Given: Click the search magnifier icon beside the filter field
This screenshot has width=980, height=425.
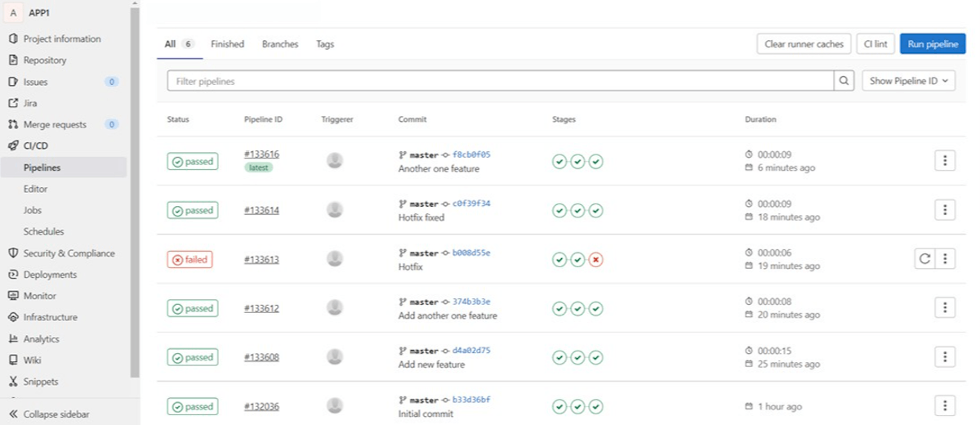Looking at the screenshot, I should (844, 81).
